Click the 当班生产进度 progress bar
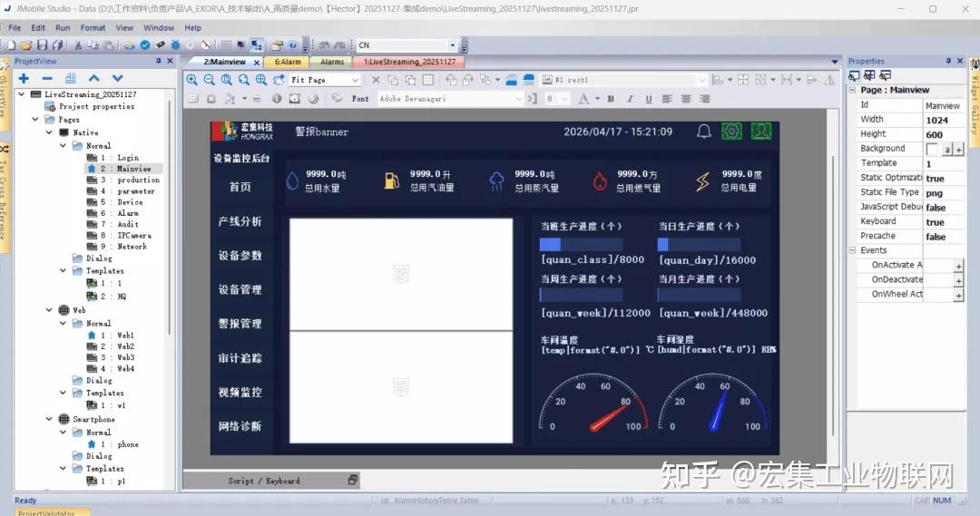The image size is (980, 516). pos(582,244)
